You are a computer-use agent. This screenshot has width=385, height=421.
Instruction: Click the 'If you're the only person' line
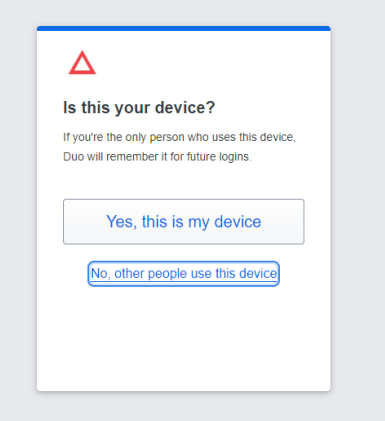180,137
